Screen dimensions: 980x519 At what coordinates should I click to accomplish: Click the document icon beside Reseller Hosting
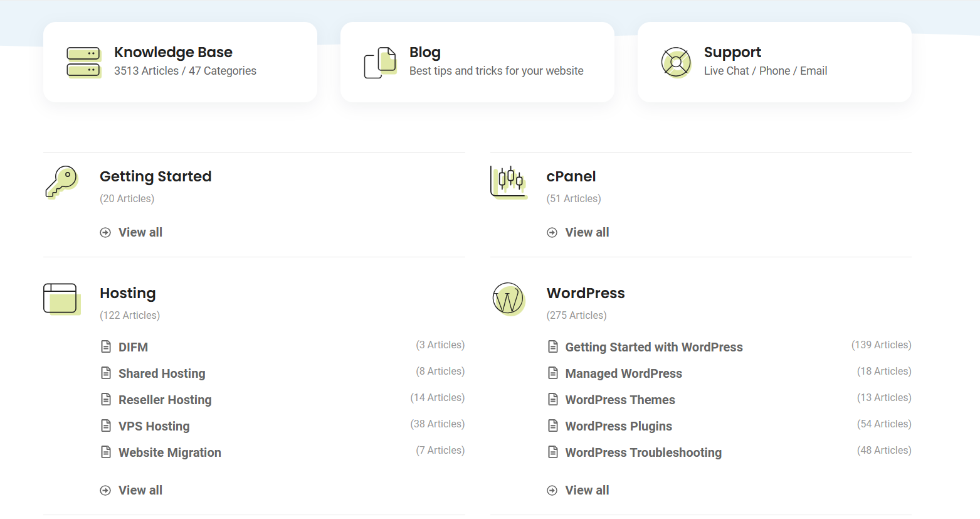pos(106,399)
